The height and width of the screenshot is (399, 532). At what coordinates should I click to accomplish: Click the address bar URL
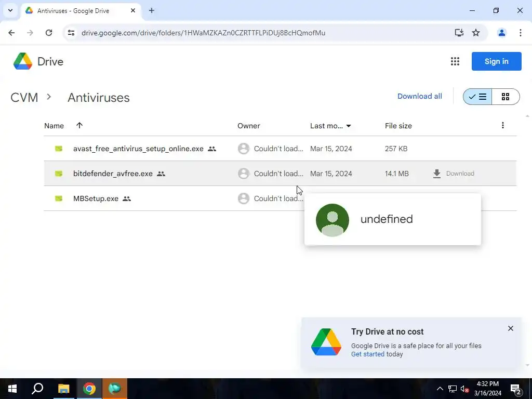pyautogui.click(x=203, y=33)
